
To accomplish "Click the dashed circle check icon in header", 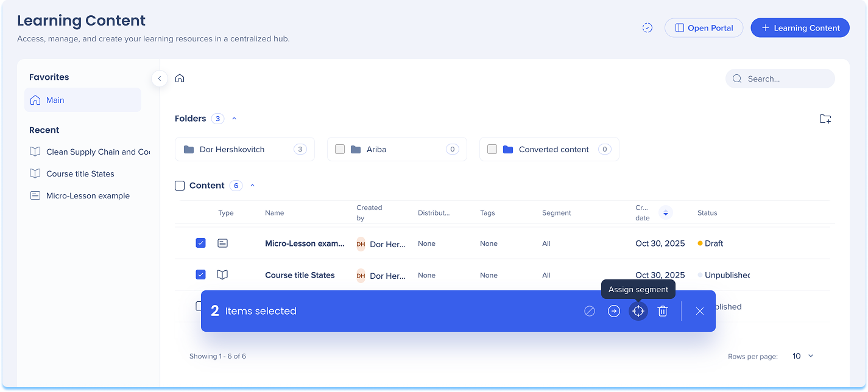I will pos(647,28).
